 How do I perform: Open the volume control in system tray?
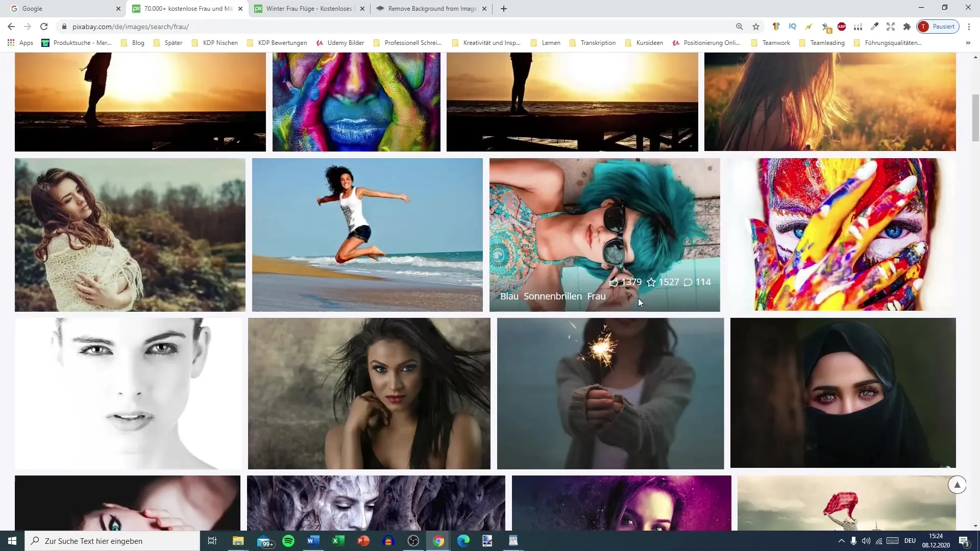click(x=866, y=541)
